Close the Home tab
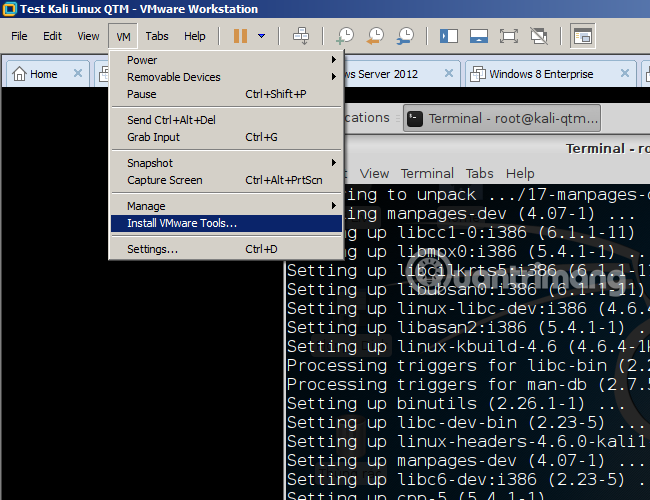Image resolution: width=650 pixels, height=500 pixels. tap(78, 73)
